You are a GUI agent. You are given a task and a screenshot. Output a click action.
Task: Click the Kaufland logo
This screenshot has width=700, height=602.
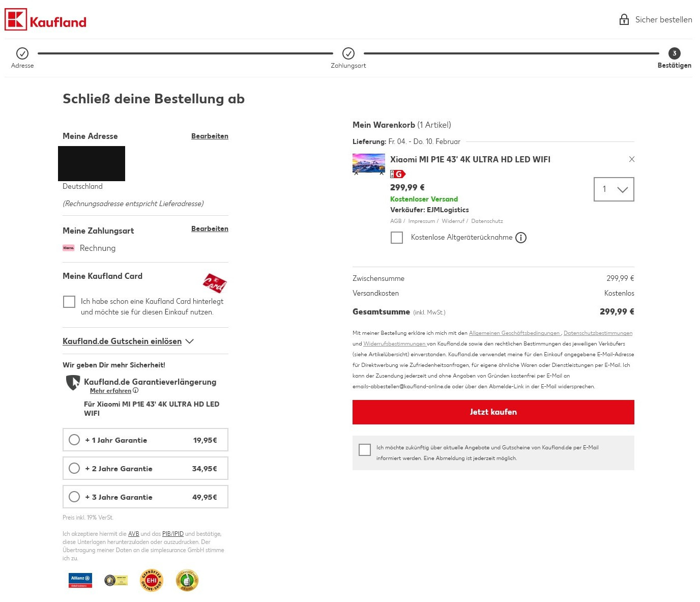click(45, 20)
